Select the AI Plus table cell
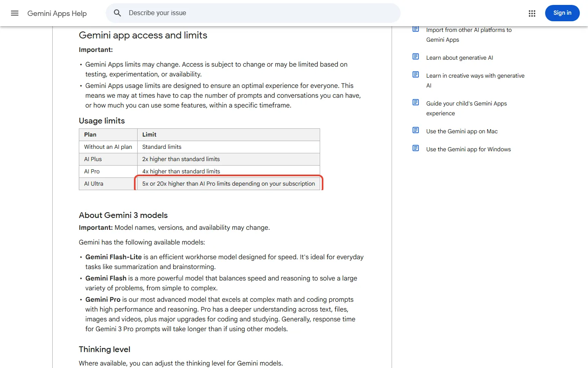The height and width of the screenshot is (368, 588). (x=108, y=159)
